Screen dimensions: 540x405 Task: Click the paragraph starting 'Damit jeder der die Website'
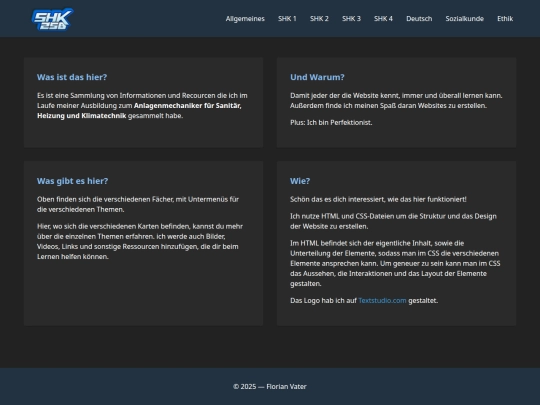click(396, 101)
